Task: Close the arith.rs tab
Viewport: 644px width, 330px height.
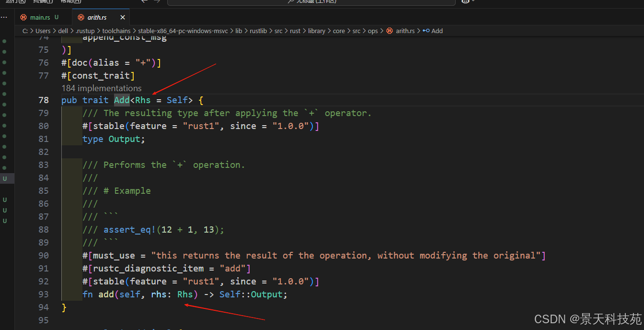Action: pos(122,17)
